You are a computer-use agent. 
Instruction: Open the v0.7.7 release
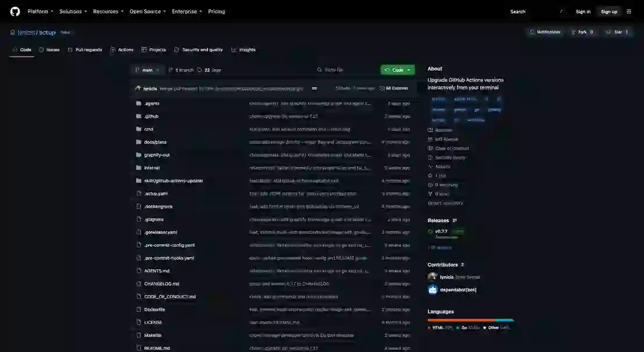[441, 232]
